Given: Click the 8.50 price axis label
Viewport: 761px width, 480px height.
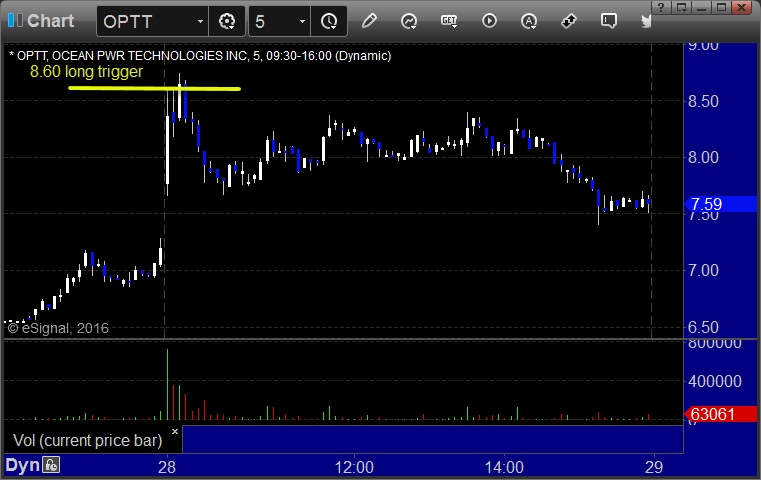Looking at the screenshot, I should (703, 101).
